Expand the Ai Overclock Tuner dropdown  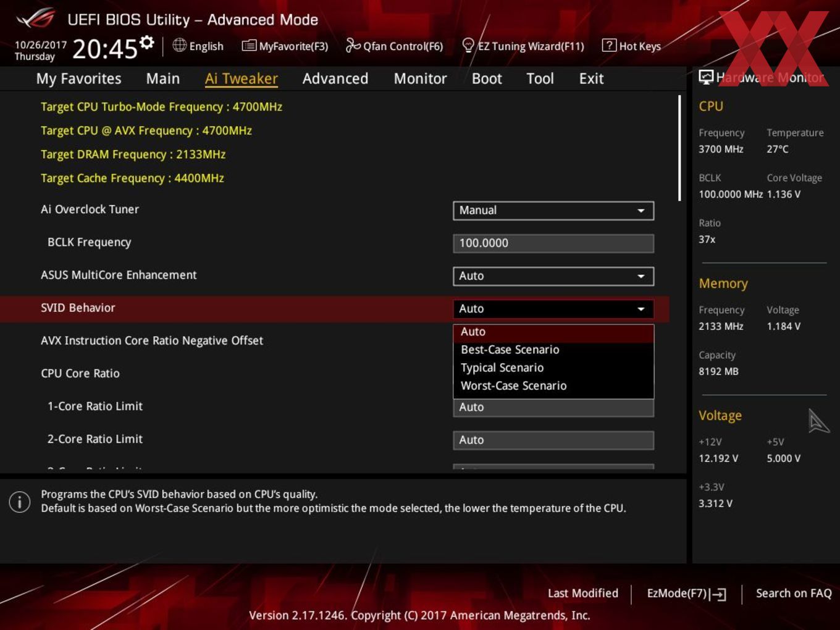point(553,211)
